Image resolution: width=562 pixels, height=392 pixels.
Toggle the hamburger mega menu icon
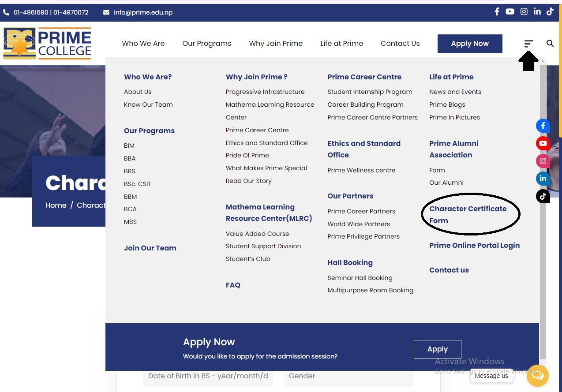pos(528,43)
